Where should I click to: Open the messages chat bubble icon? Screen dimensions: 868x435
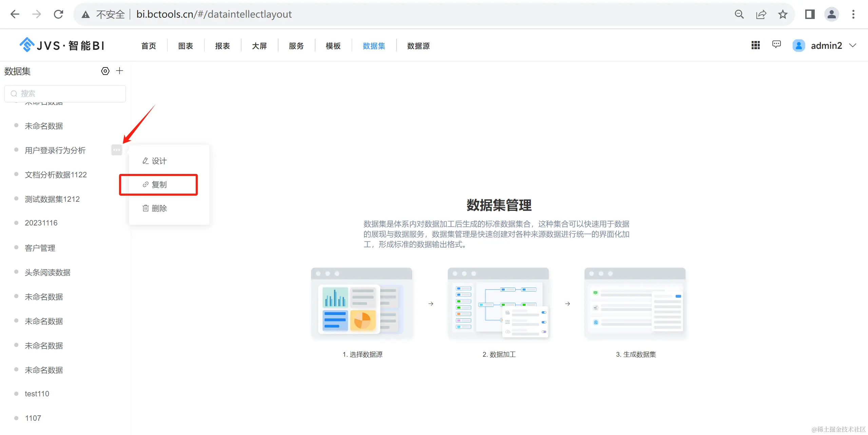[x=776, y=45]
